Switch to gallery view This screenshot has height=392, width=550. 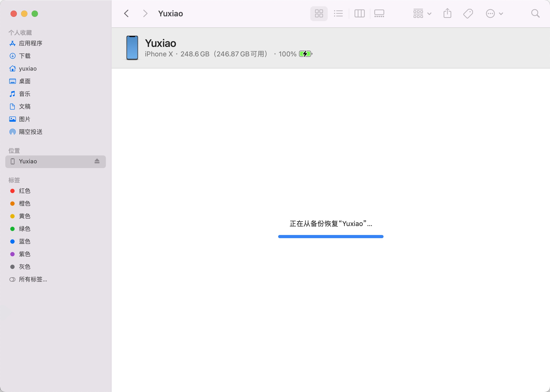(x=379, y=13)
